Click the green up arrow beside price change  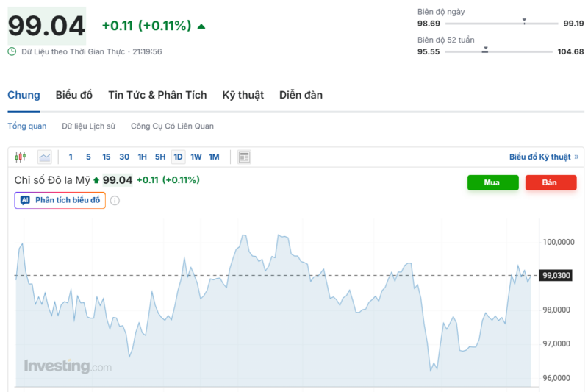click(201, 26)
